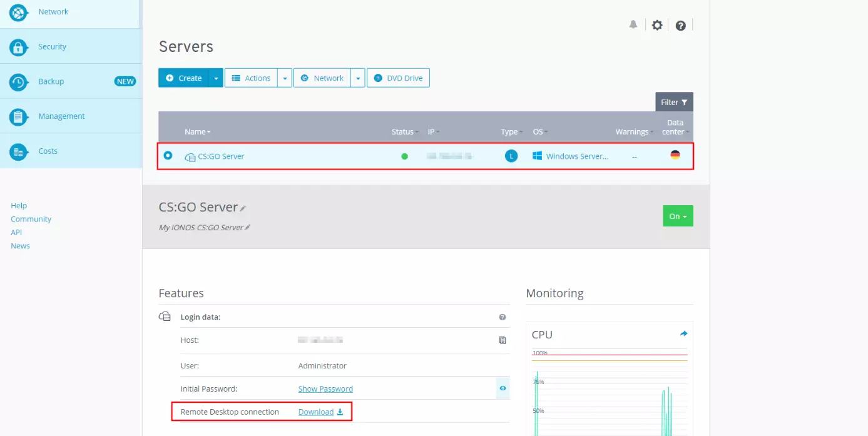The width and height of the screenshot is (868, 436).
Task: Click the Actions button
Action: tap(251, 78)
